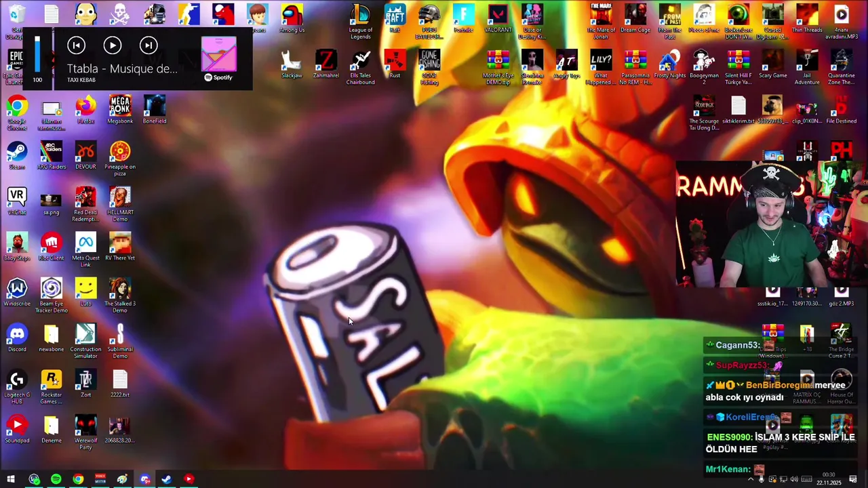Open ARC Raiders shortcut
This screenshot has height=488, width=868.
pos(52,155)
